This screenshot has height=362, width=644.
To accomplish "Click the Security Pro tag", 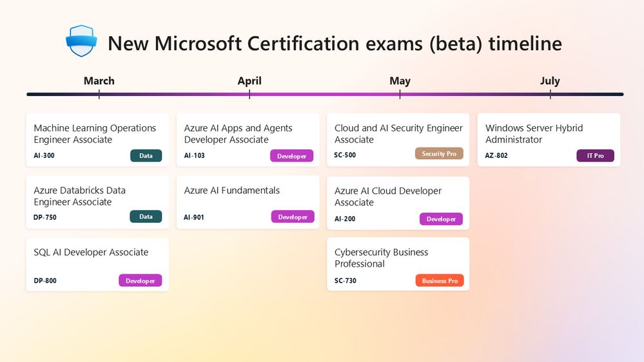I will click(439, 153).
